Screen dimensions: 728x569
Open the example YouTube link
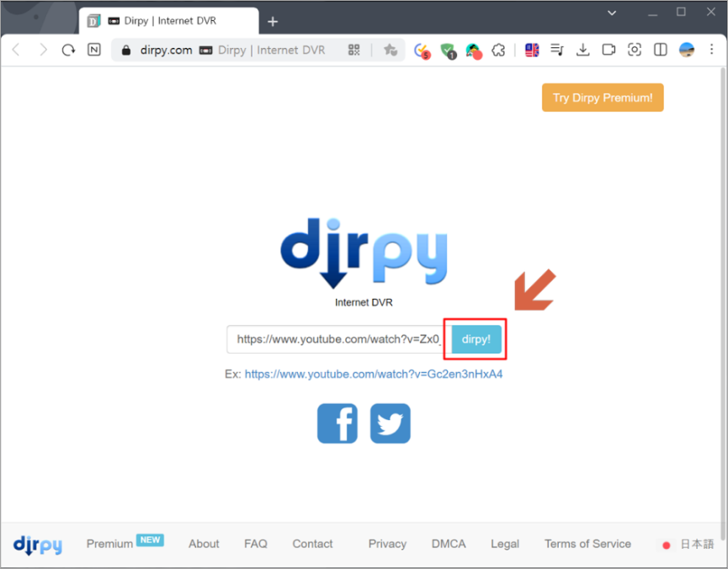point(374,375)
